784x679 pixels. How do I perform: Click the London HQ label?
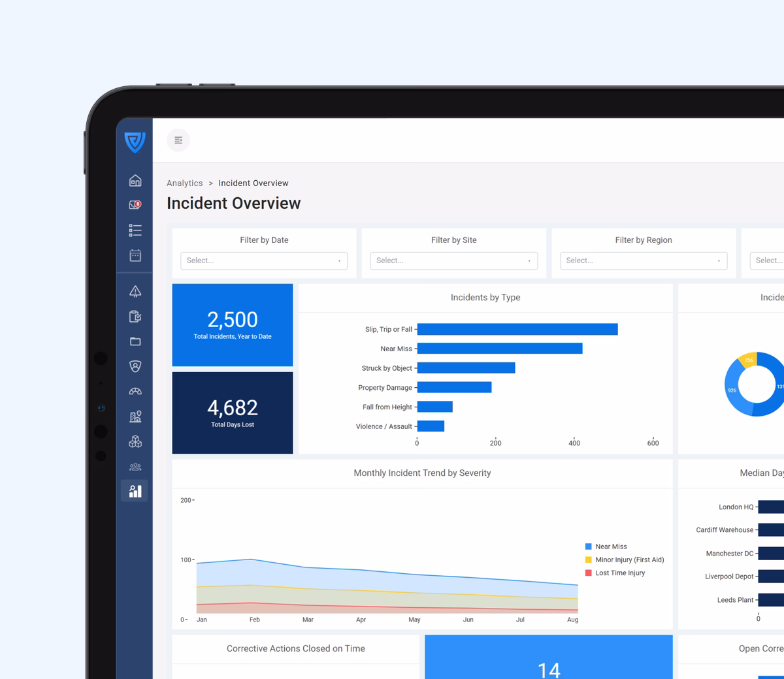(736, 507)
